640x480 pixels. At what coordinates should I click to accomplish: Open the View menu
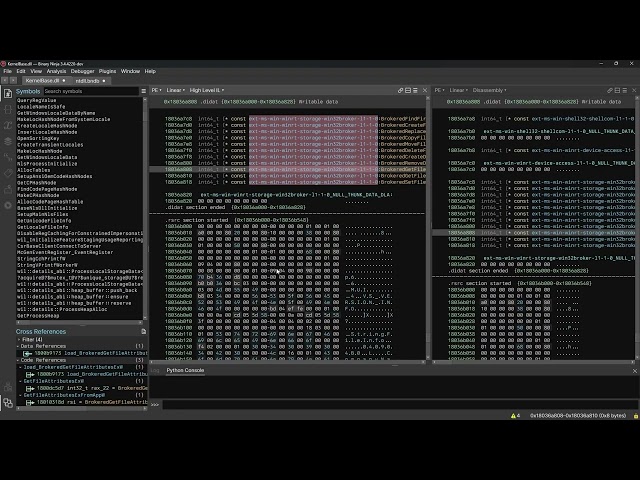point(36,71)
